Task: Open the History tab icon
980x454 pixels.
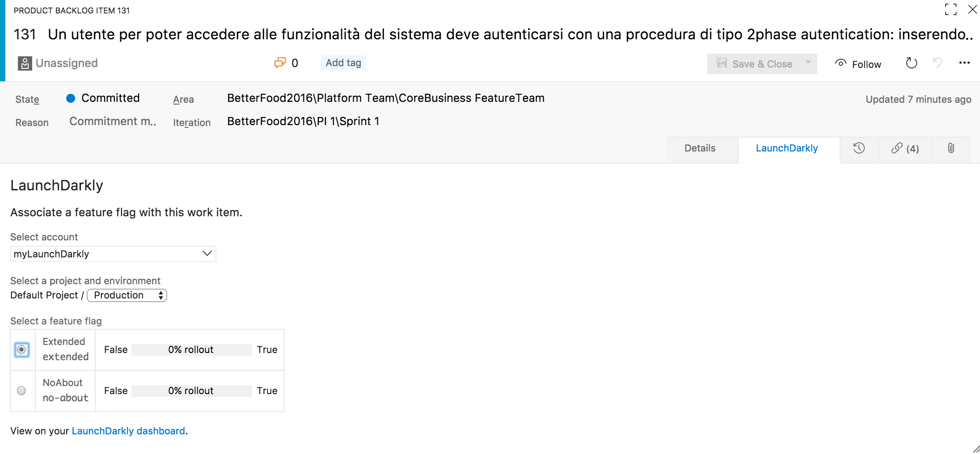Action: (x=859, y=148)
